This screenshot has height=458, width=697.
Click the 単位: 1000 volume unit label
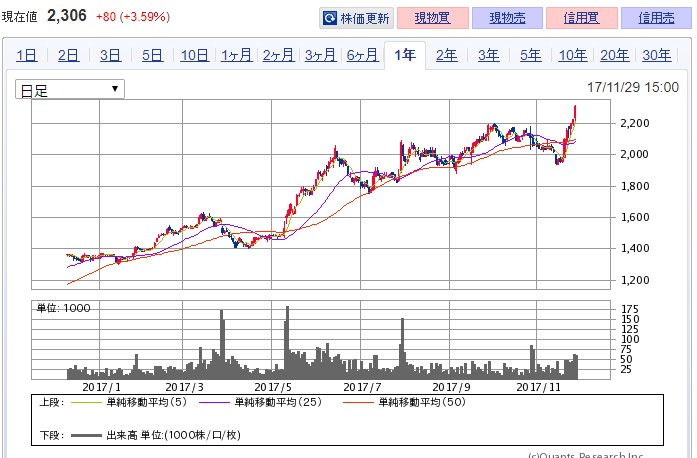[63, 308]
